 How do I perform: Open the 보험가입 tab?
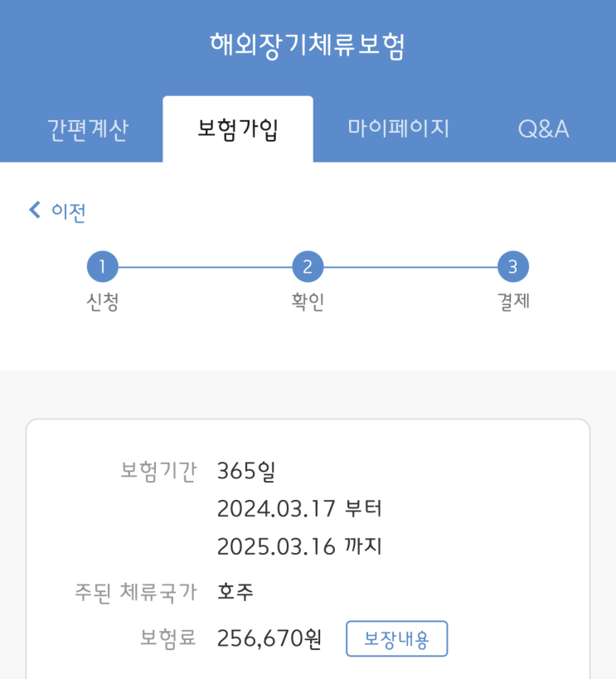point(238,129)
